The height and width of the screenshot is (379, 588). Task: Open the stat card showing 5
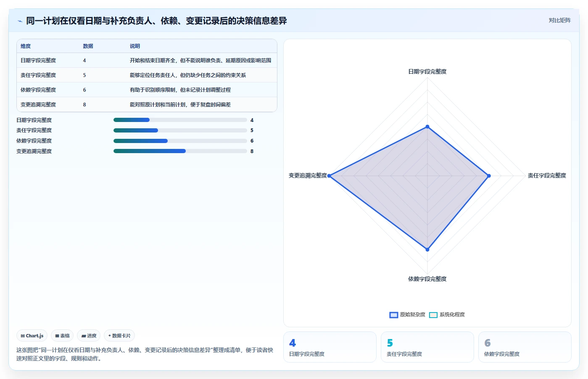(427, 347)
